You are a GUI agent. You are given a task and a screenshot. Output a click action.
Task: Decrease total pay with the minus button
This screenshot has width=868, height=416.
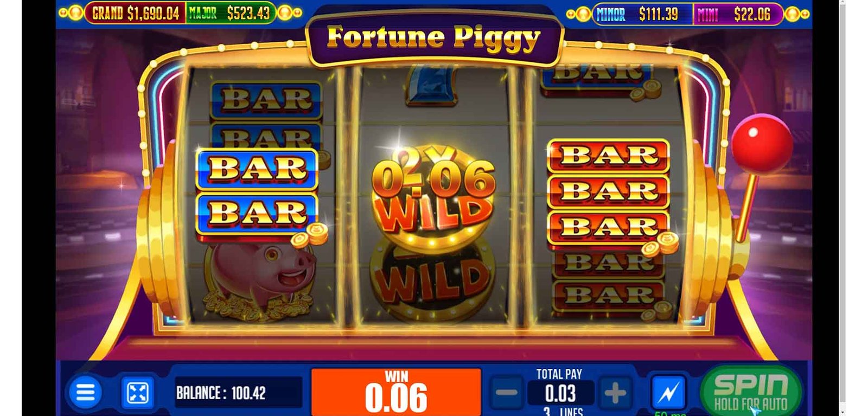(507, 393)
